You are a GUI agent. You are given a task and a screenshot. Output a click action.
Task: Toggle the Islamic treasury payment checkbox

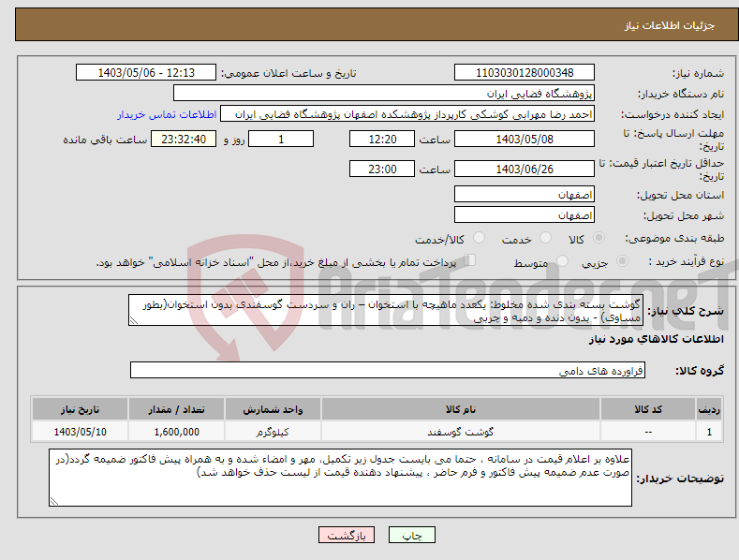point(469,260)
